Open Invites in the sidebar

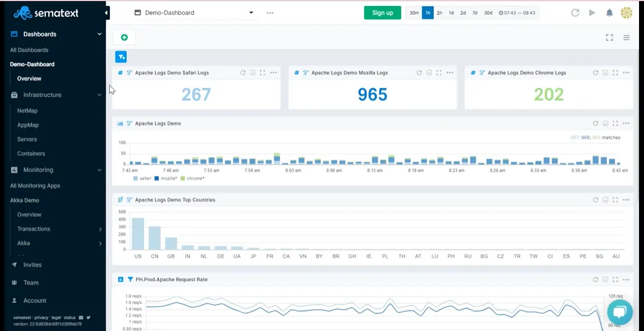point(33,265)
